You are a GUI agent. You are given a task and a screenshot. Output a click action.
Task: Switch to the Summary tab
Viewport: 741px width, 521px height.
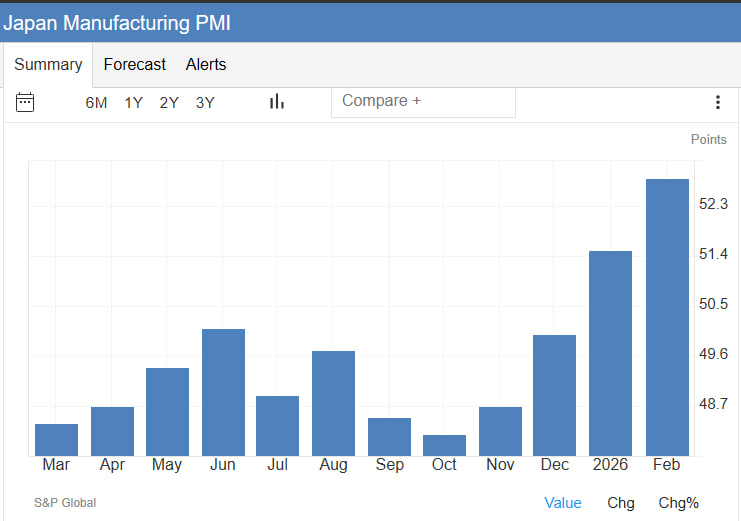point(48,65)
